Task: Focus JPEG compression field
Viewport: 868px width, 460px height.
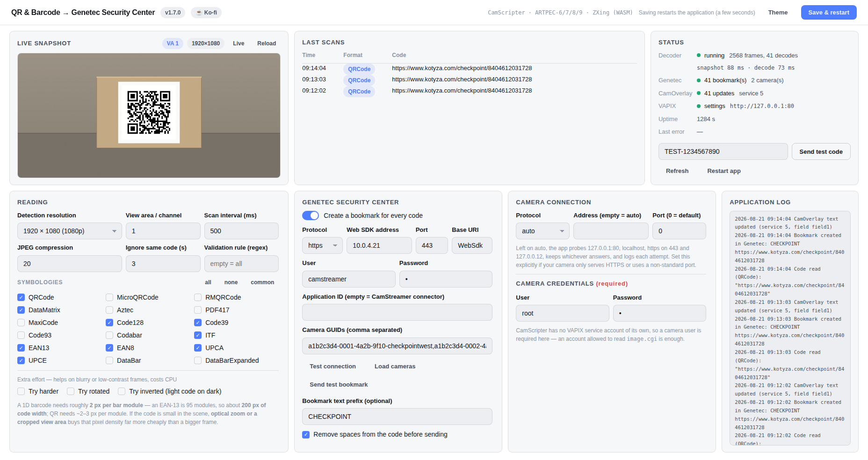Action: [x=70, y=264]
